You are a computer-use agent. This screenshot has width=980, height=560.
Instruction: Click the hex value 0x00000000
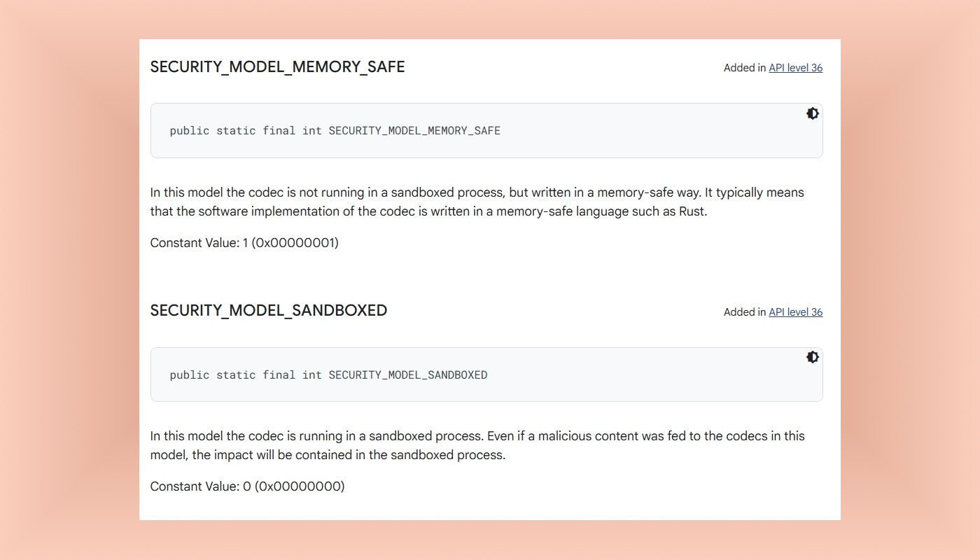point(301,486)
